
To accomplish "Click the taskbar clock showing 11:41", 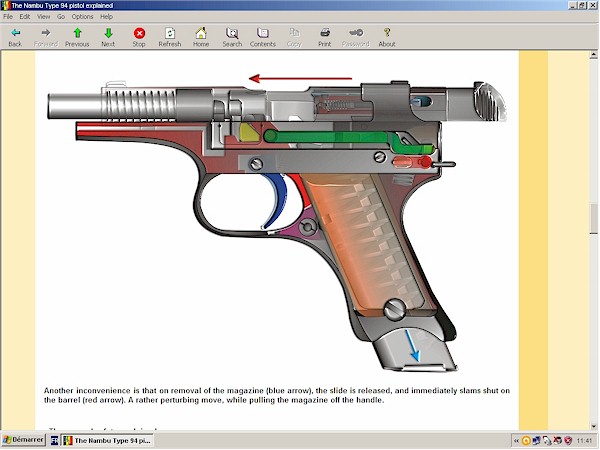I will (584, 441).
